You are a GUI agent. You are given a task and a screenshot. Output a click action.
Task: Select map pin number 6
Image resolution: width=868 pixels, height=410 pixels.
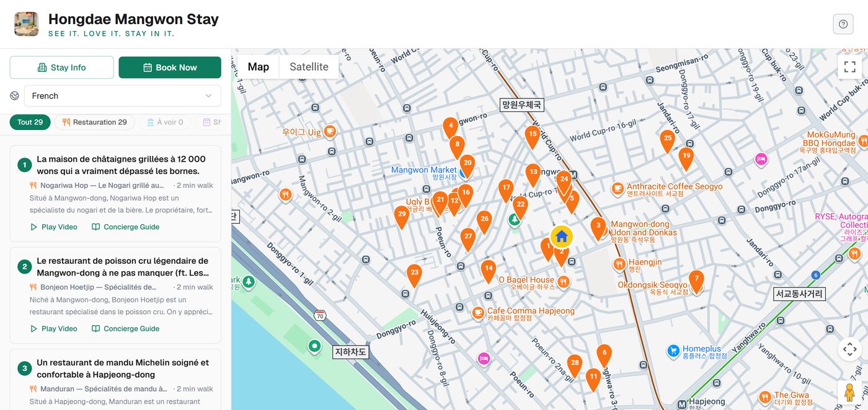click(604, 355)
